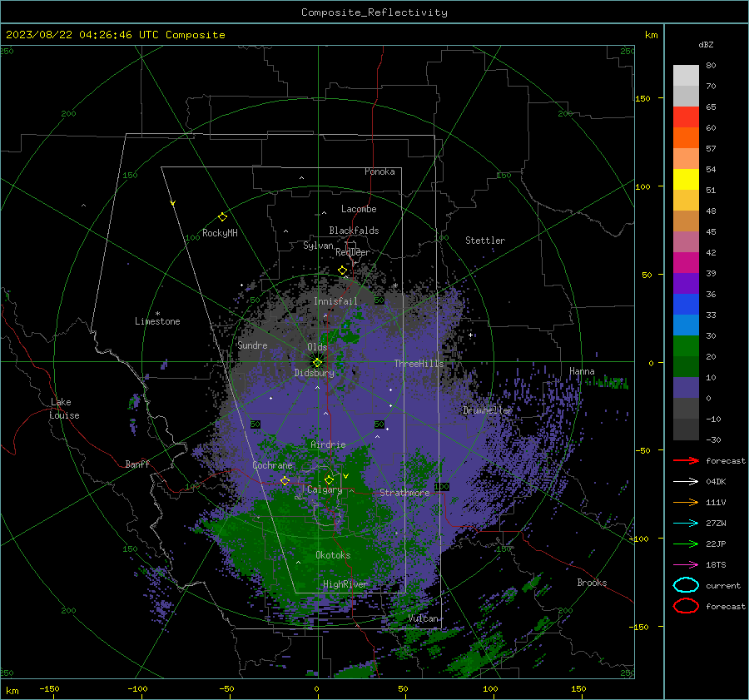
Task: Click the Calgary city label
Action: pos(325,489)
